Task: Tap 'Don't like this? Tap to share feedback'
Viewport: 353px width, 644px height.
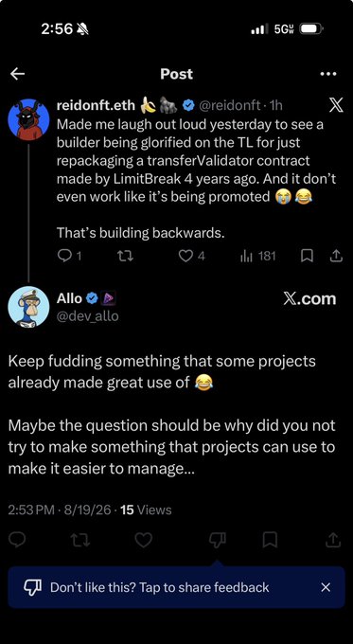Action: [x=160, y=587]
